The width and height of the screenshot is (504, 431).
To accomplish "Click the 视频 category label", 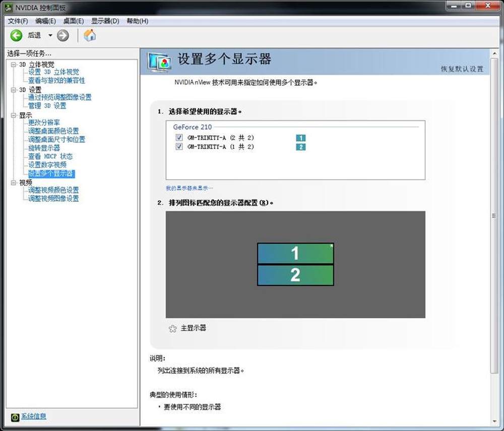I will [26, 182].
